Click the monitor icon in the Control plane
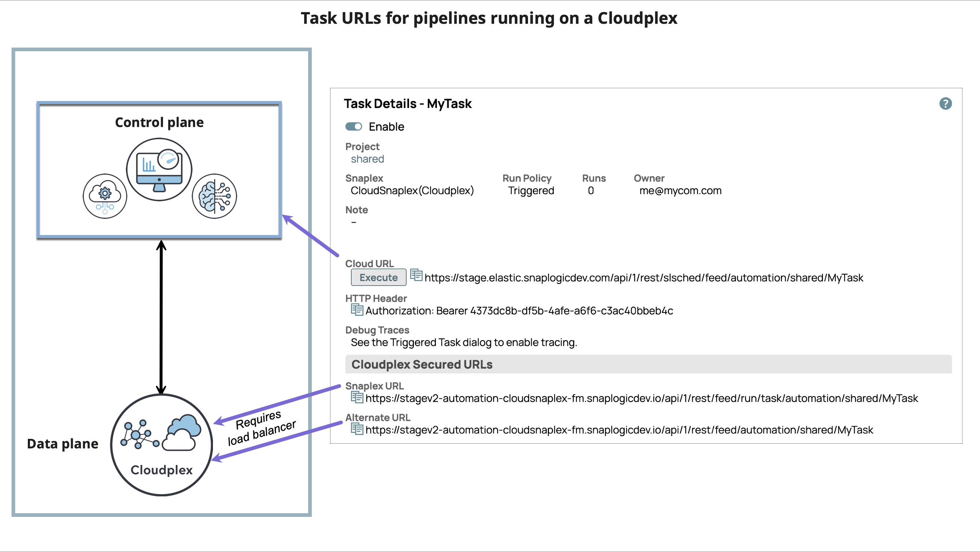980x552 pixels. tap(159, 168)
